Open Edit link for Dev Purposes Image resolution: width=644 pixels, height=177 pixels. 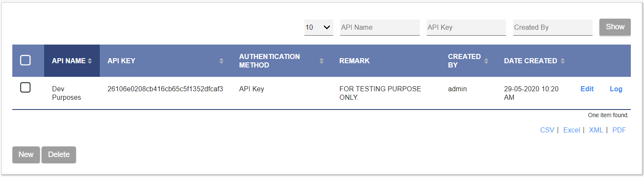point(587,89)
